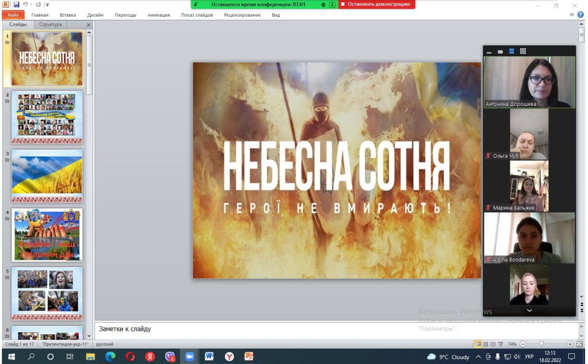Start slideshow from status bar icon
588x364 pixels.
(500, 344)
